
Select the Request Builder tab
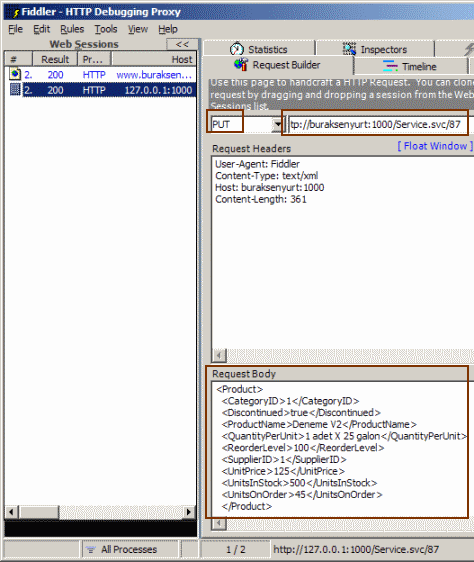278,65
